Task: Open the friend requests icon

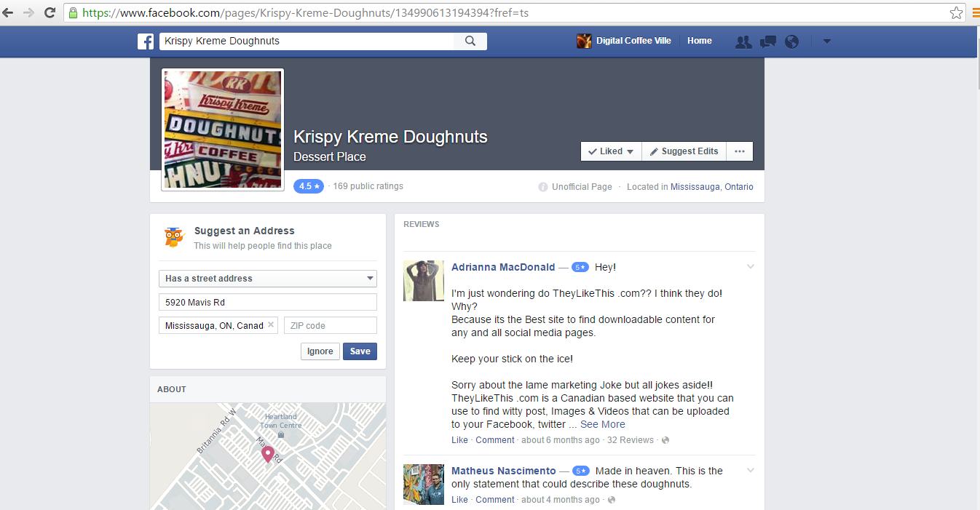Action: click(x=743, y=41)
